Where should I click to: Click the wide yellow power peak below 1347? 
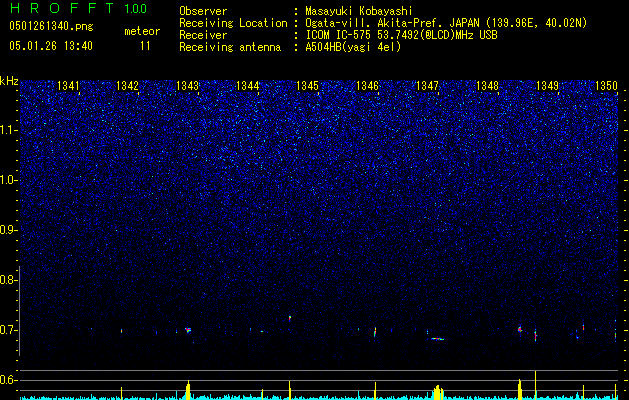click(x=438, y=392)
